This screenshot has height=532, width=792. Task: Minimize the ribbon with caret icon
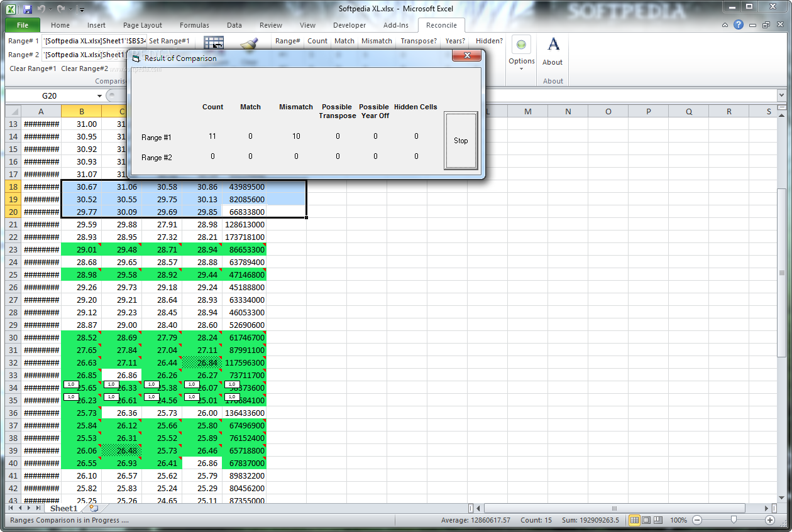point(725,25)
